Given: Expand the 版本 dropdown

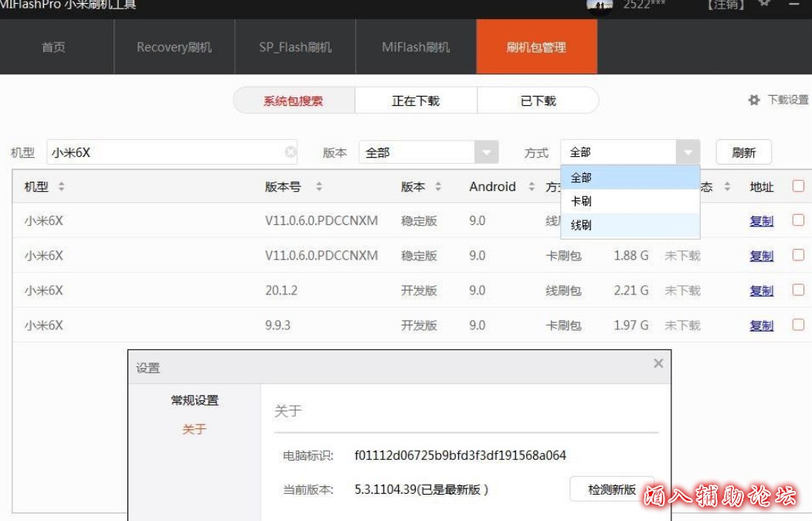Looking at the screenshot, I should (486, 152).
